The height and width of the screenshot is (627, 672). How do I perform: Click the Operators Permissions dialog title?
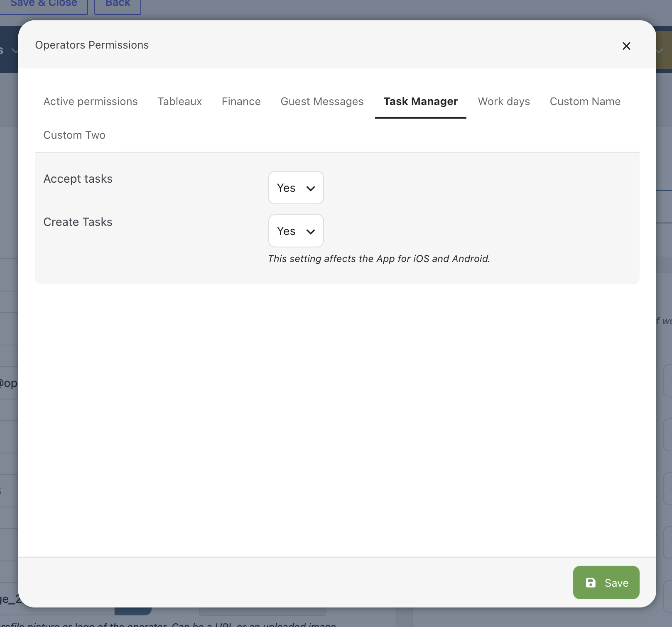(x=92, y=45)
